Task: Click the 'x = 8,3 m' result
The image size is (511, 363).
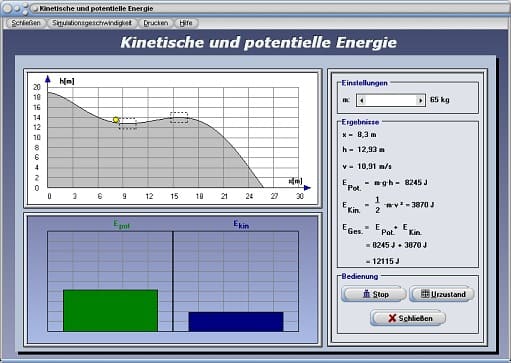Action: pyautogui.click(x=359, y=135)
